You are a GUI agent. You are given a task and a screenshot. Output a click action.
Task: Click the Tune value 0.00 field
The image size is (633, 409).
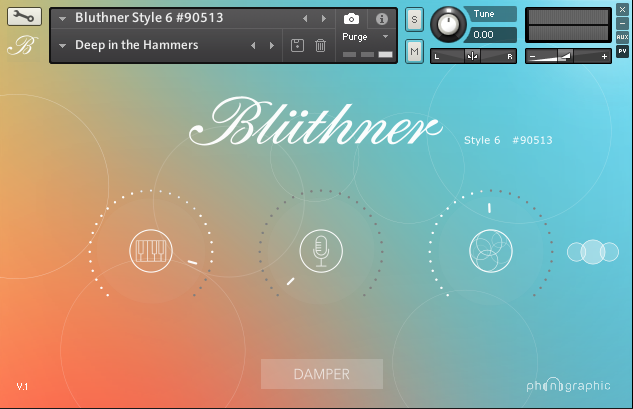click(x=490, y=35)
